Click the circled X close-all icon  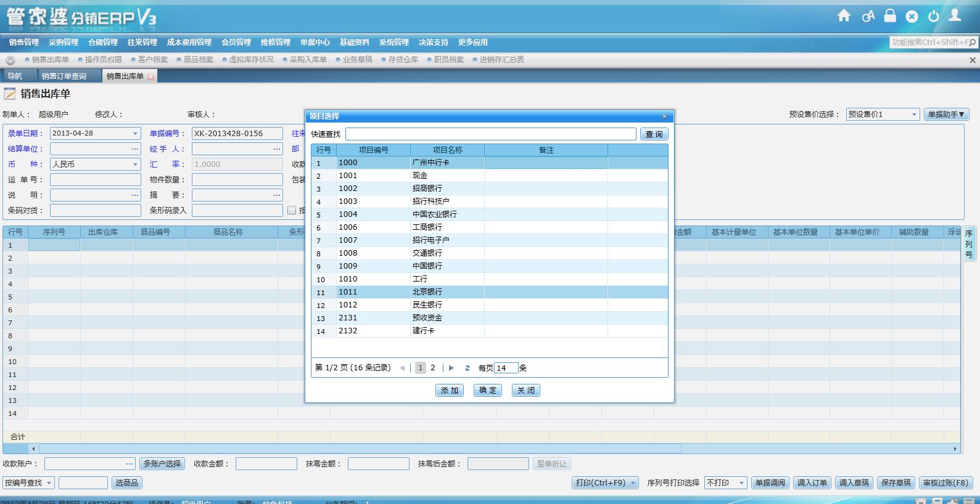912,17
